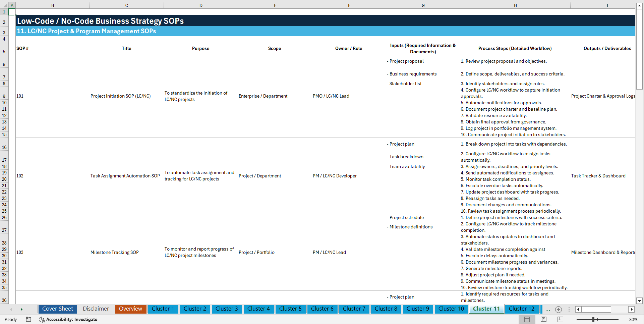Open the Disclaimer sheet tab
The image size is (644, 324).
[96, 309]
